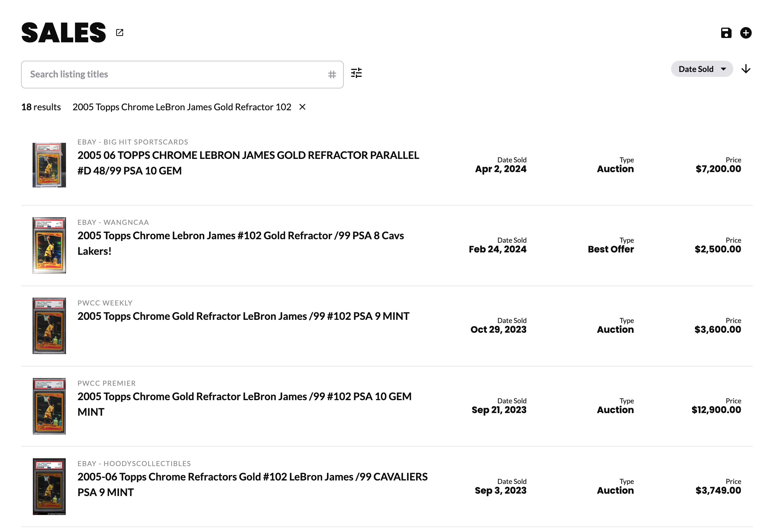
Task: Click the save search icon
Action: (726, 33)
